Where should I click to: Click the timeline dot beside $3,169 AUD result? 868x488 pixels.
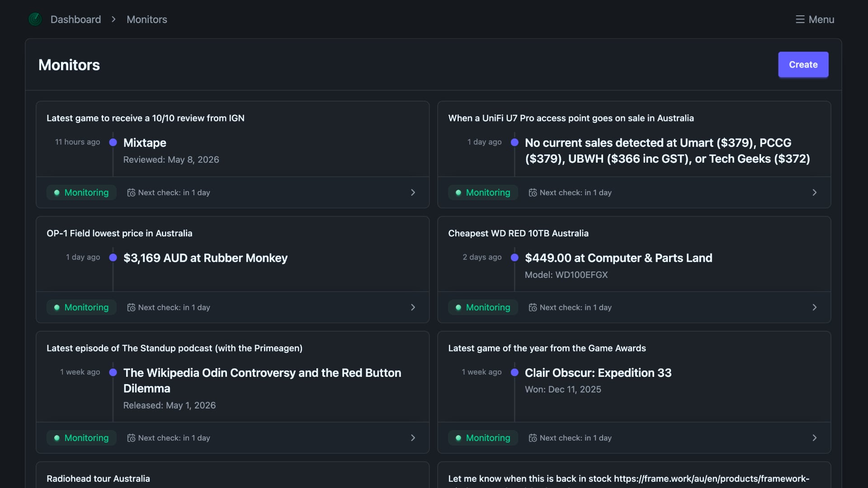(113, 258)
